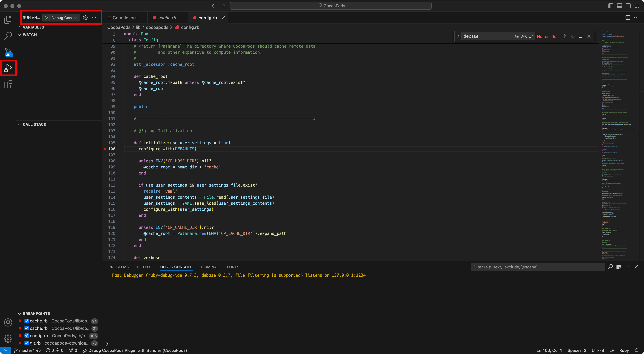The height and width of the screenshot is (354, 644).
Task: Open notifications bell in status bar
Action: pyautogui.click(x=636, y=350)
